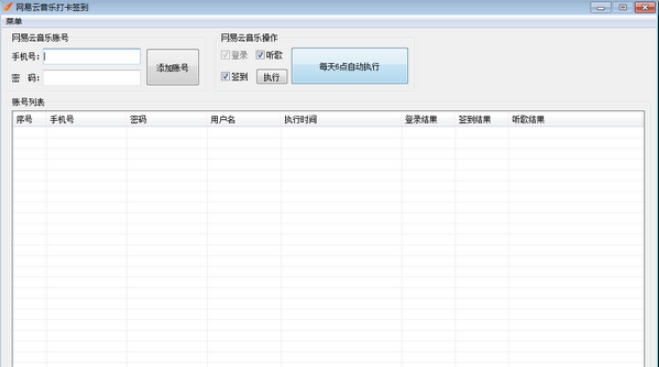
Task: Maximize the 网易云音乐打卡签到 window
Action: 623,7
